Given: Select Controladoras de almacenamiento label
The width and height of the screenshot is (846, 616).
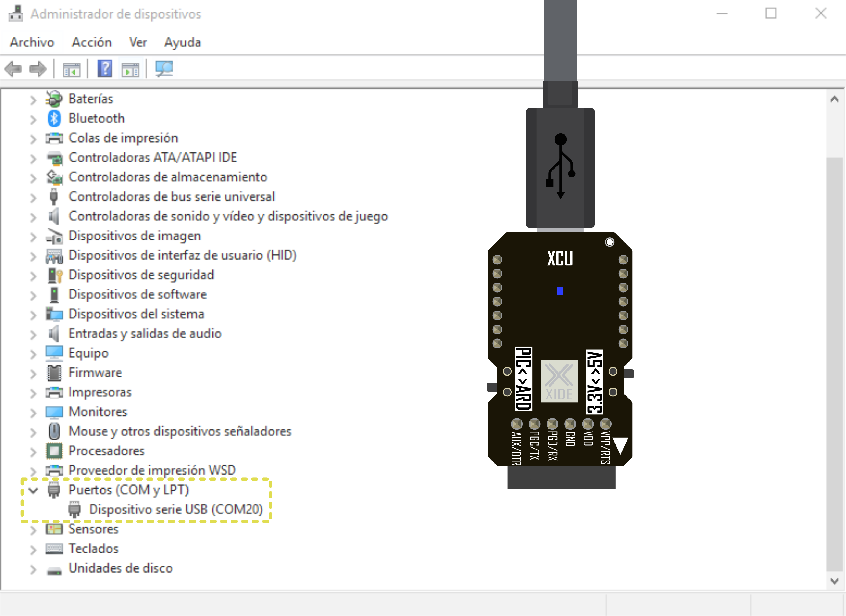Looking at the screenshot, I should click(168, 177).
